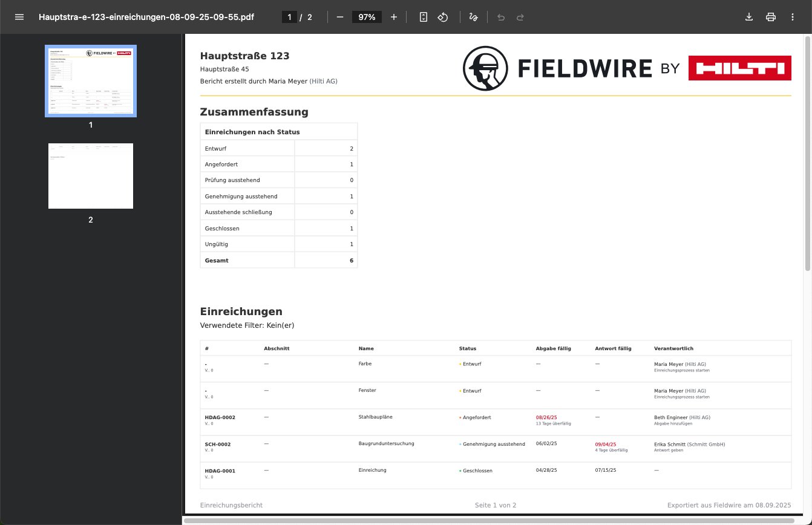812x525 pixels.
Task: Rotate the document counterclockwise
Action: (x=443, y=17)
